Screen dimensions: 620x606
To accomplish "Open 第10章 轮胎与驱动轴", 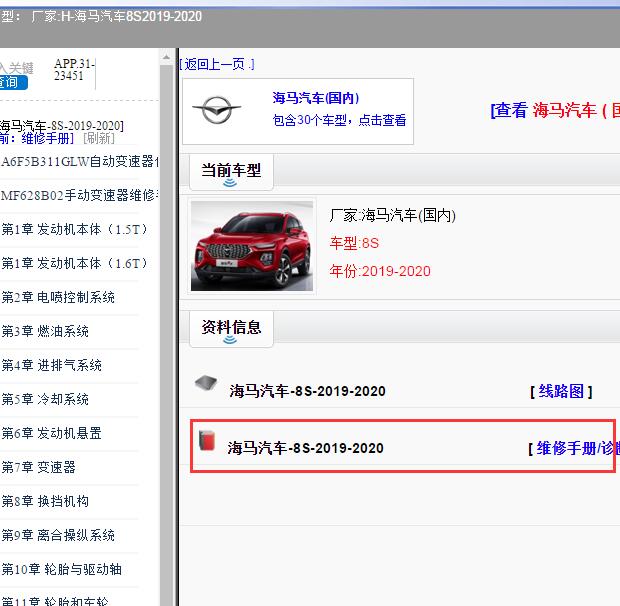I will 61,569.
